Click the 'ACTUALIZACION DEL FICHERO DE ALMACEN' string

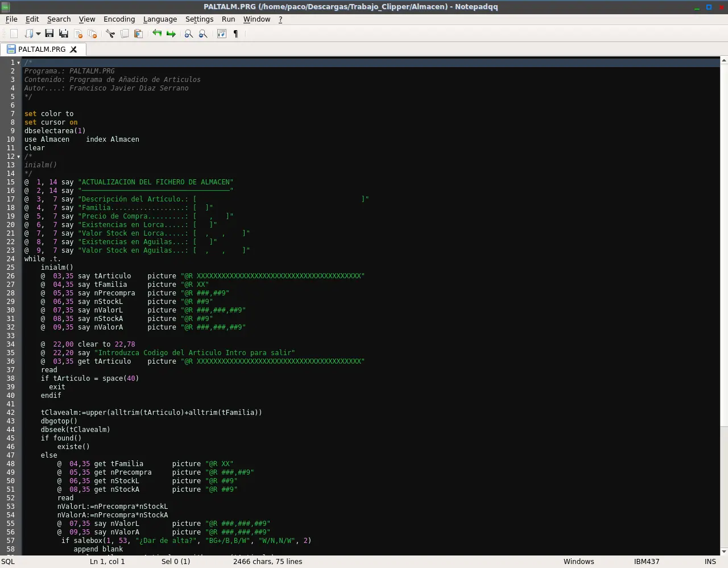(156, 182)
